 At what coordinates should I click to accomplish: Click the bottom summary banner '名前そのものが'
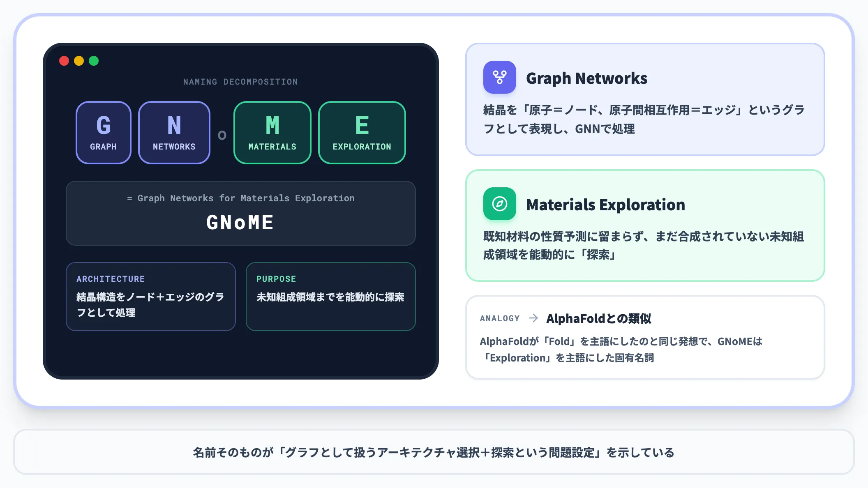click(x=434, y=452)
